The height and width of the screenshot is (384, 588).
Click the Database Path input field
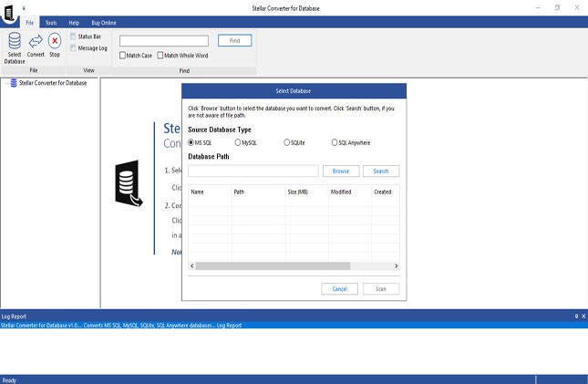253,171
